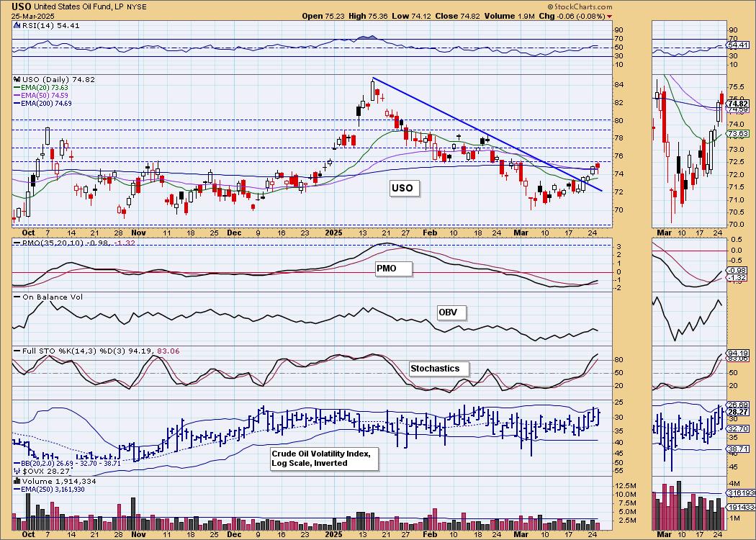
Task: Click the bold USO ticker in the header
Action: click(x=22, y=6)
